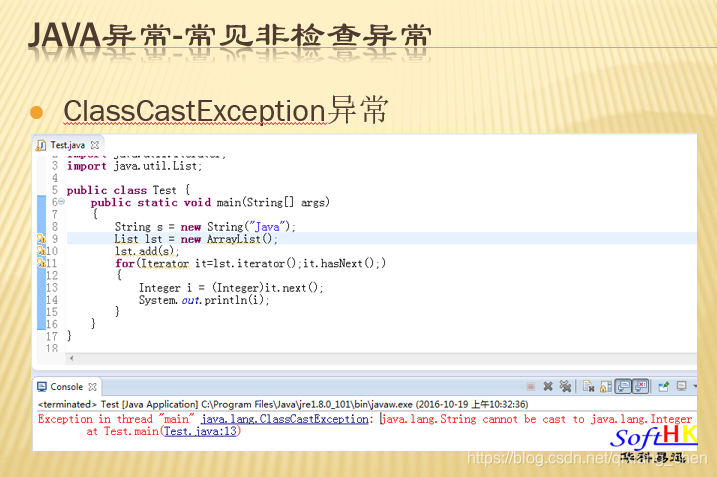717x477 pixels.
Task: Click the 'Iterator' text in the for loop
Action: coord(165,263)
